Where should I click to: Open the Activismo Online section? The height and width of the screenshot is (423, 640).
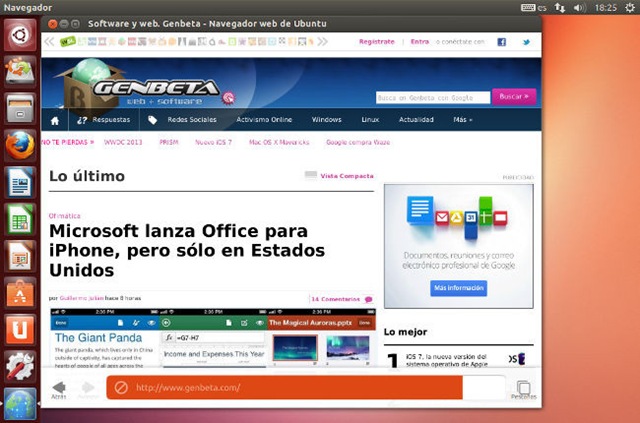[x=264, y=120]
